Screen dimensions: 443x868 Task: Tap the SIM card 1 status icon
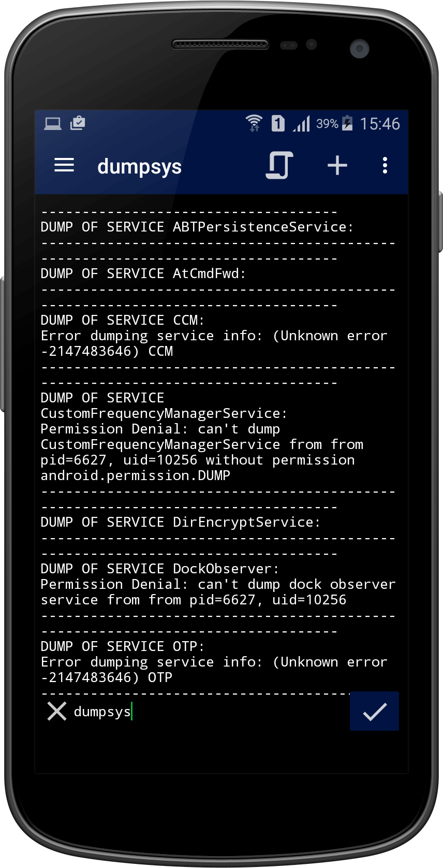(278, 123)
